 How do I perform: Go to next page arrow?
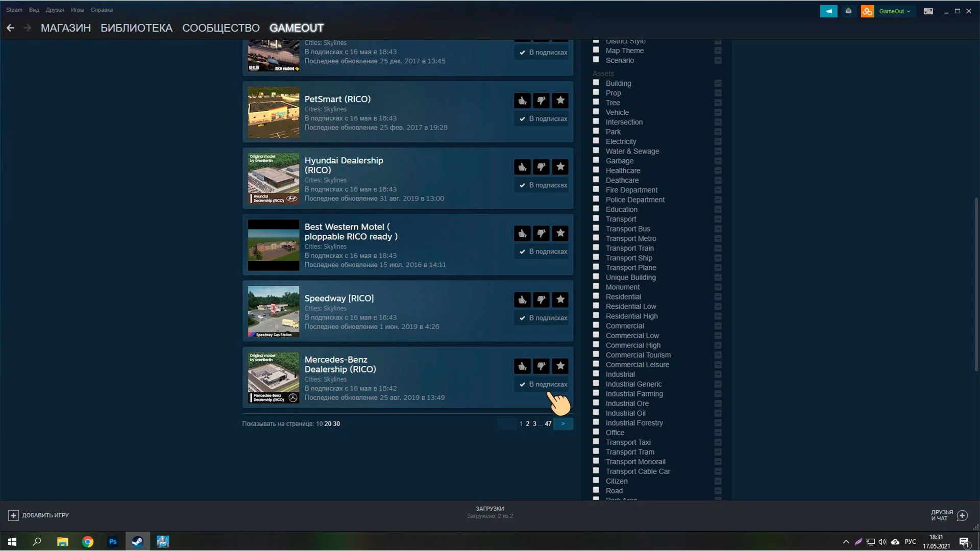563,424
